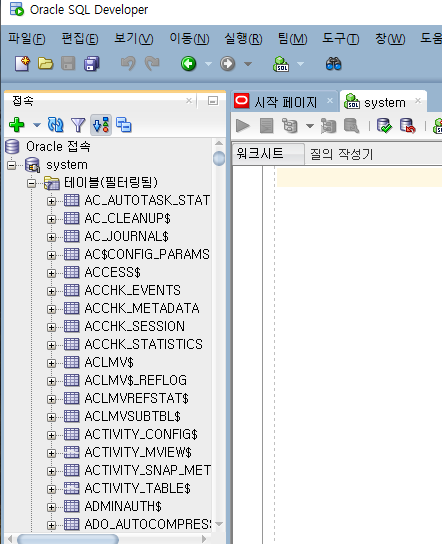Expand the AC_CLEANUP$ table node
Viewport: 442px width, 544px height.
[x=51, y=219]
